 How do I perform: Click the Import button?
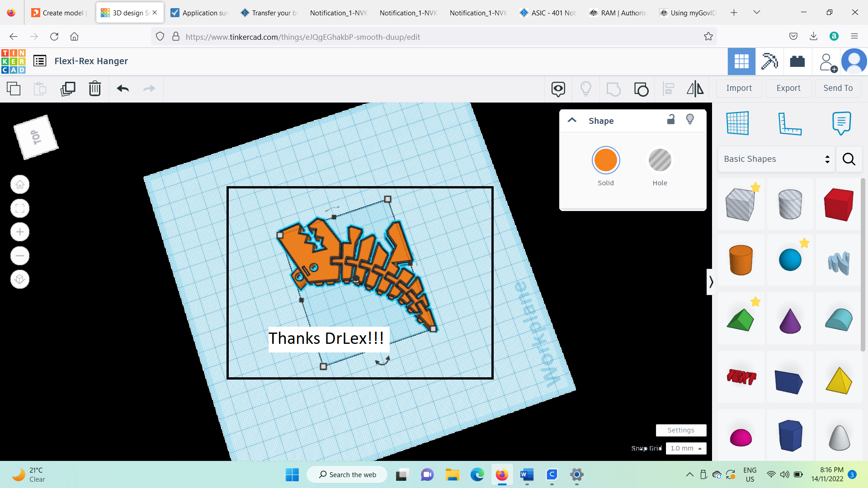[739, 88]
